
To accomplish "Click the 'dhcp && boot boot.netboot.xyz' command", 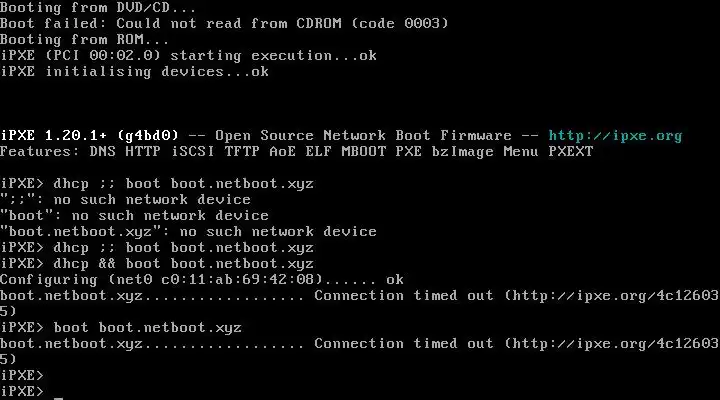I will [x=183, y=263].
